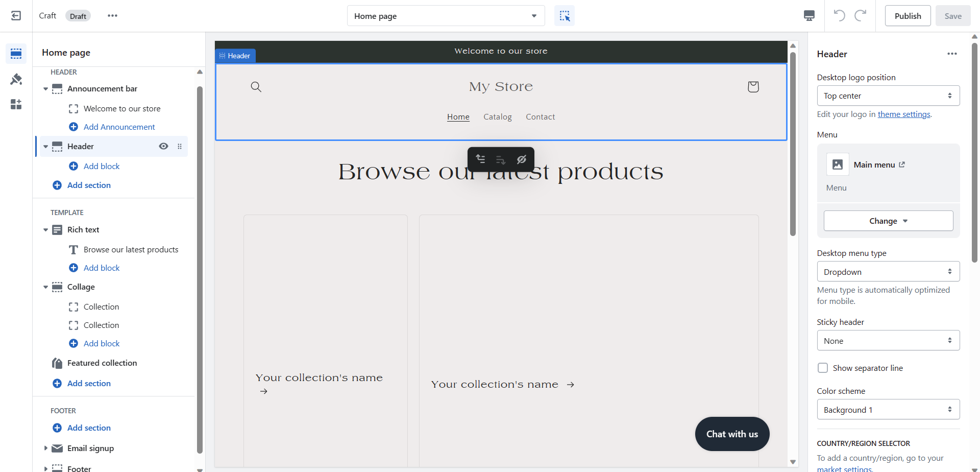Click Add block under Rich text
The image size is (980, 472).
(102, 268)
